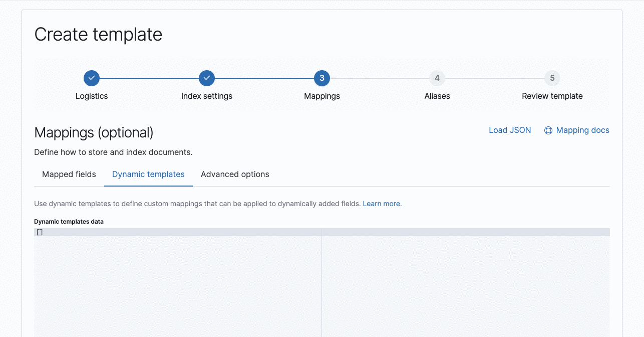Click the Aliases step label

click(x=437, y=96)
